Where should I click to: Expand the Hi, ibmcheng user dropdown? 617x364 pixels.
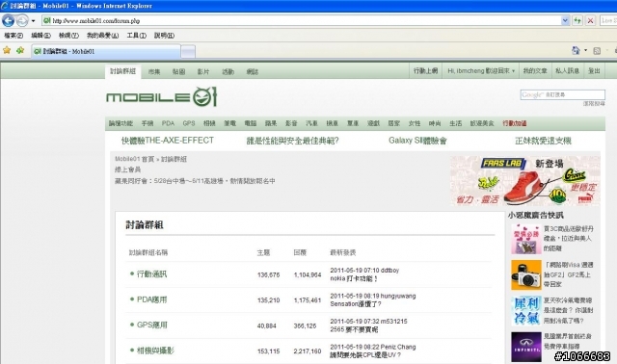click(481, 70)
